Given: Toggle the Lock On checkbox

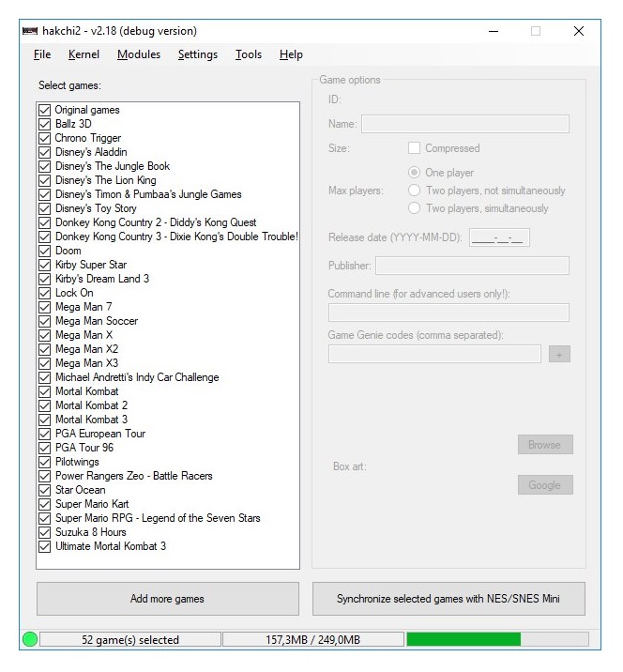Looking at the screenshot, I should point(44,293).
